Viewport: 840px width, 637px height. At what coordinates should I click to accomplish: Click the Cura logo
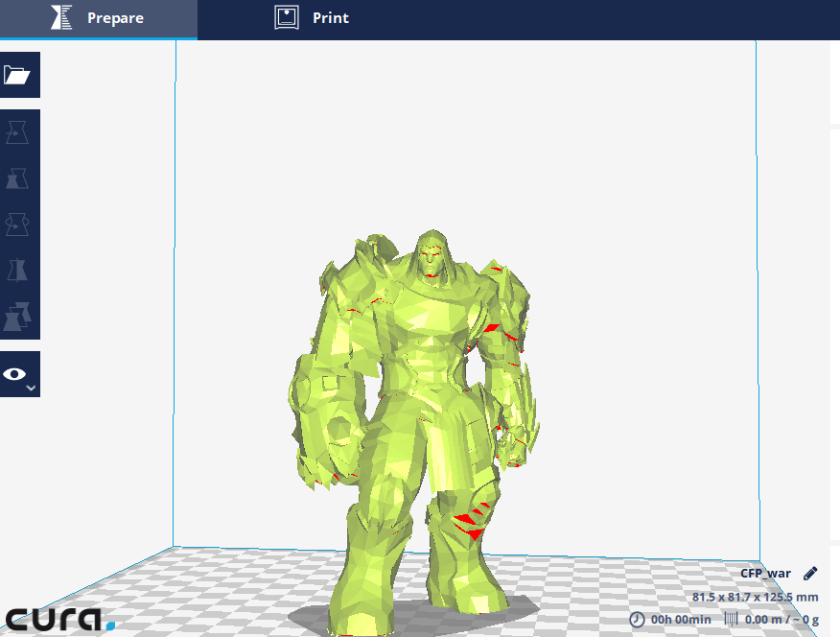[x=60, y=619]
